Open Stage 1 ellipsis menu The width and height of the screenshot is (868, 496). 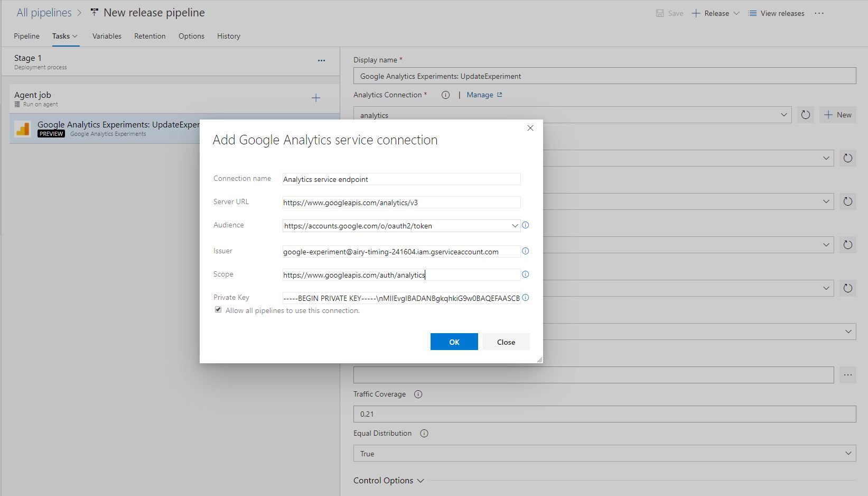pyautogui.click(x=321, y=61)
